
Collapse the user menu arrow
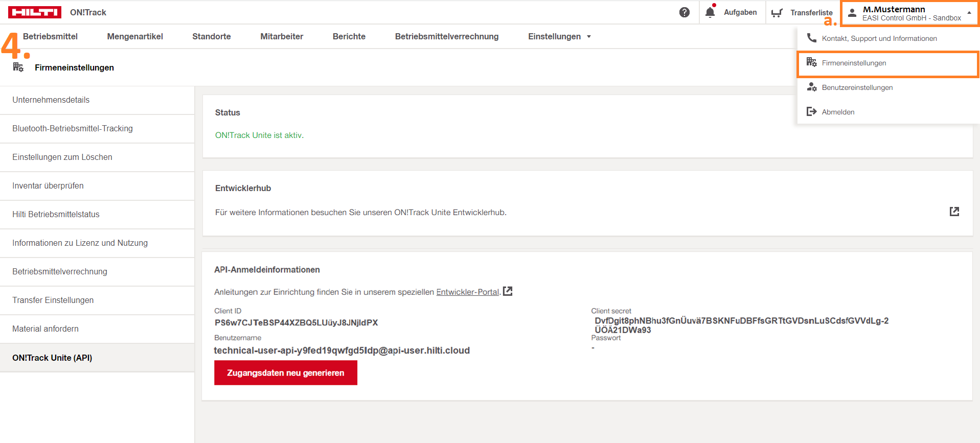[969, 13]
